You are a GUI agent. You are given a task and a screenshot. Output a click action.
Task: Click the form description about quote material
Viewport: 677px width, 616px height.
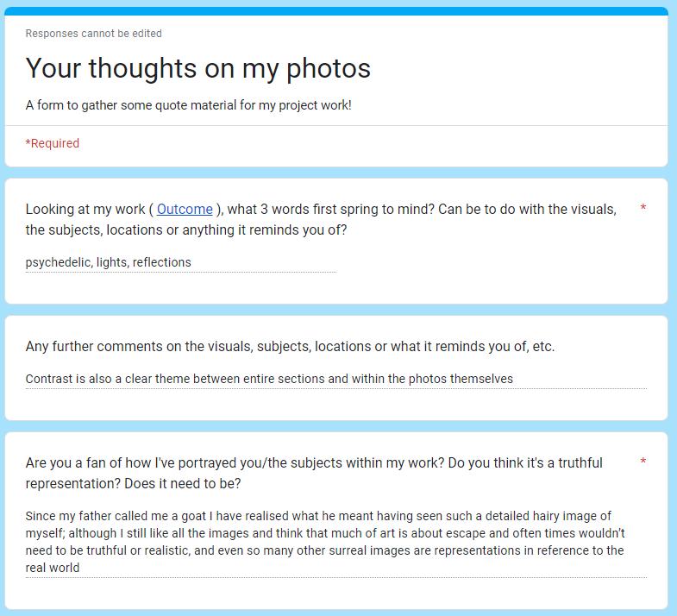(188, 105)
